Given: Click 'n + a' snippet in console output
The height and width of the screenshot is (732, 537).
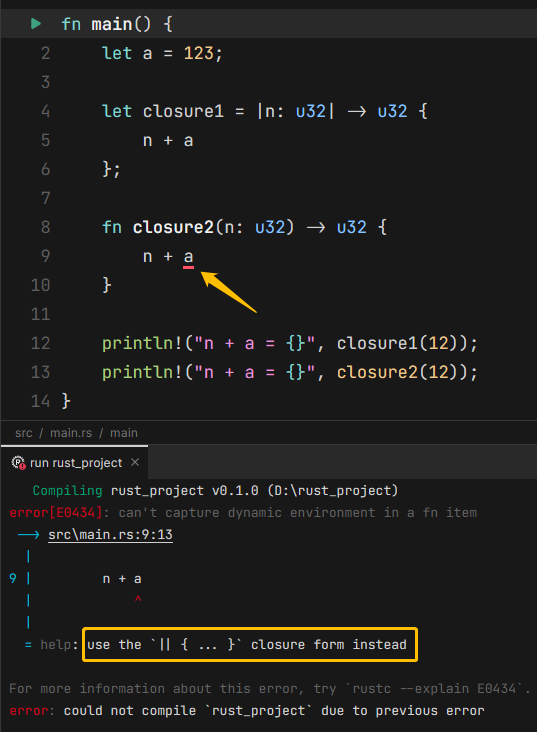Looking at the screenshot, I should point(122,579).
